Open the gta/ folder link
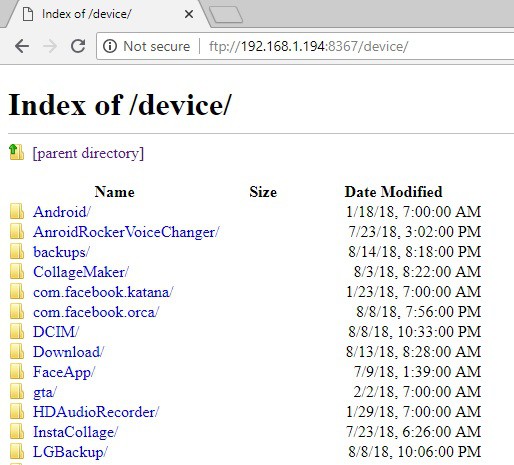Screen dimensions: 514x465 [x=45, y=392]
